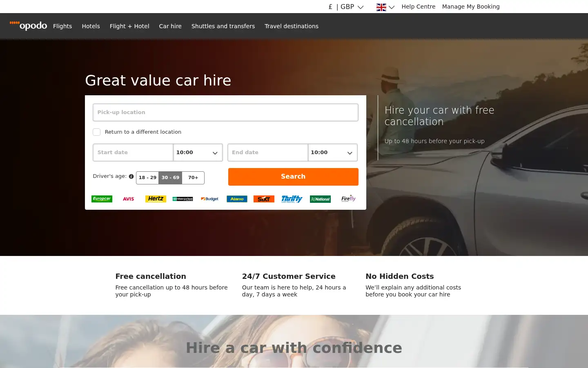Click the Start date field
Image resolution: width=588 pixels, height=368 pixels.
pos(133,153)
